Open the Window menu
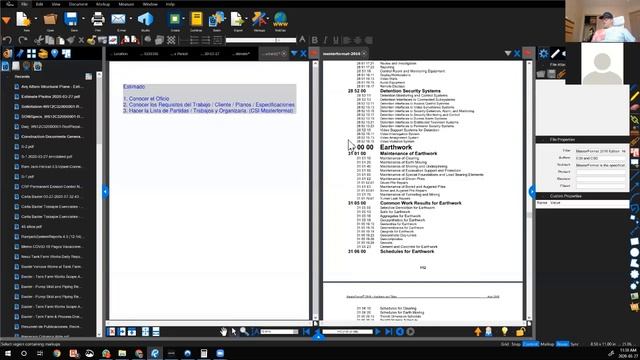The image size is (640, 360). coord(150,4)
